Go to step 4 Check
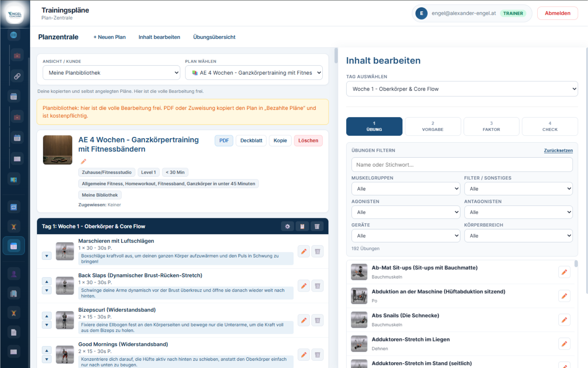 tap(550, 126)
